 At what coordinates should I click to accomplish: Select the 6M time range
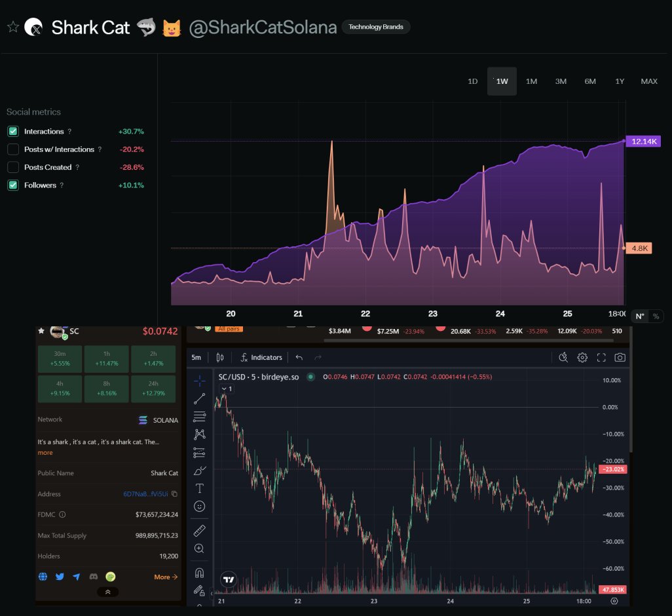tap(590, 81)
